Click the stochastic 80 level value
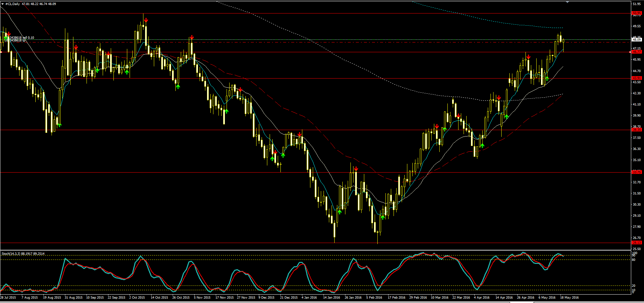Viewport: 644px width, 303px height. 634,260
